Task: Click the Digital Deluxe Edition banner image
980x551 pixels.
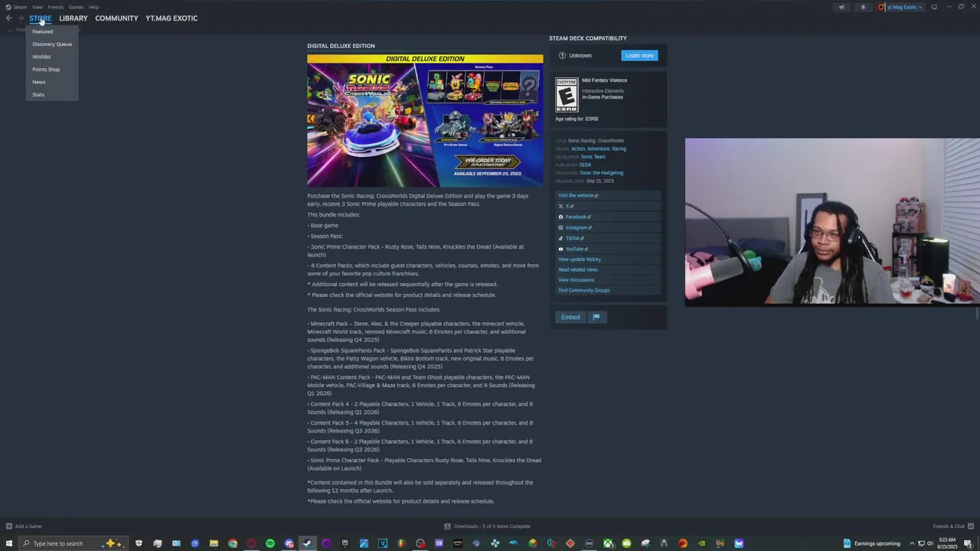Action: point(425,120)
